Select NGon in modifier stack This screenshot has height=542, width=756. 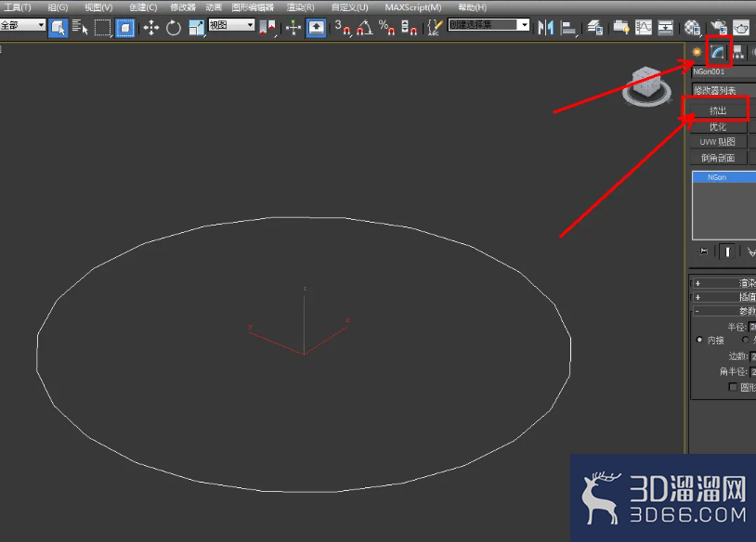click(x=724, y=177)
